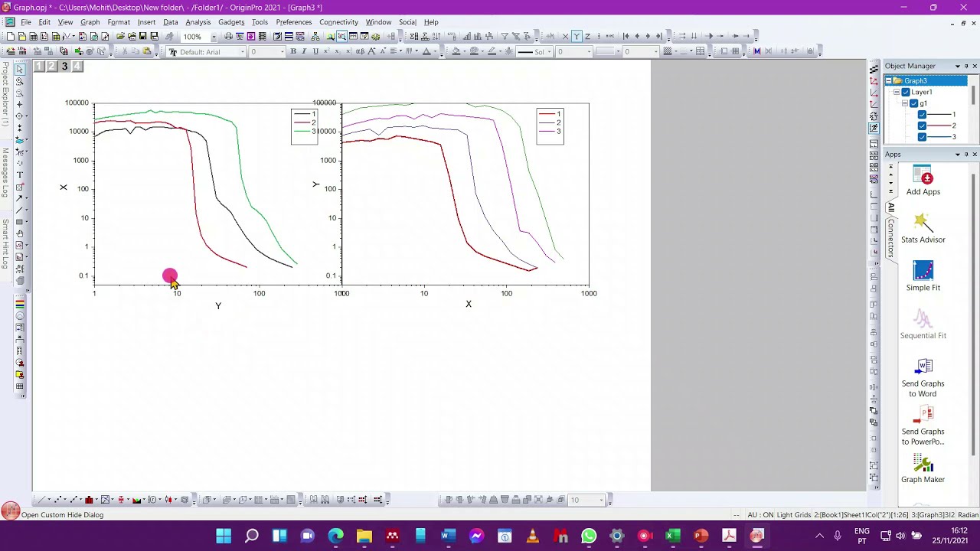Uncheck the g1 group checkbox

pyautogui.click(x=913, y=103)
